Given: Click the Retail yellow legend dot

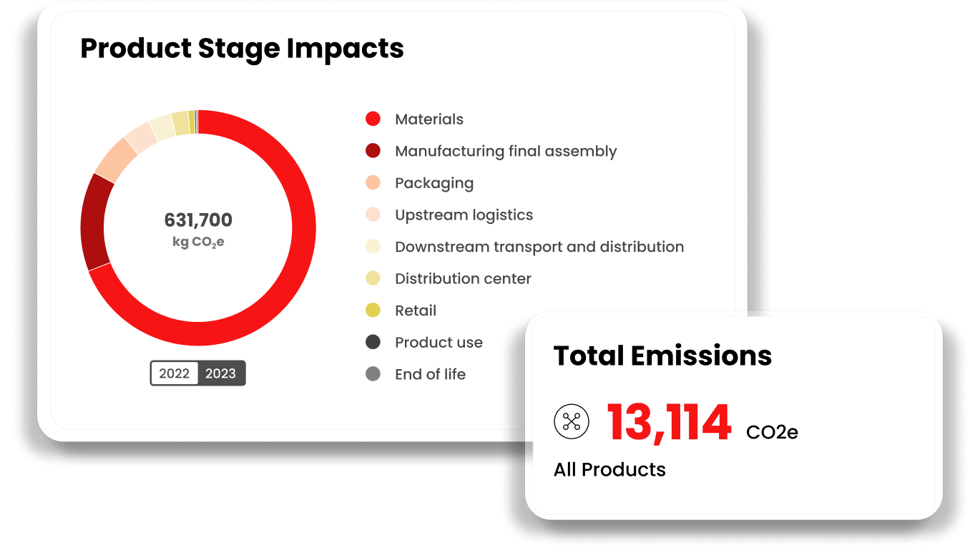Looking at the screenshot, I should [373, 310].
